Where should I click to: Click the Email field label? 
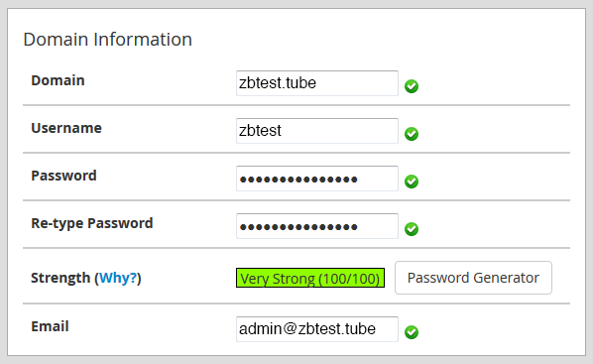(x=50, y=326)
